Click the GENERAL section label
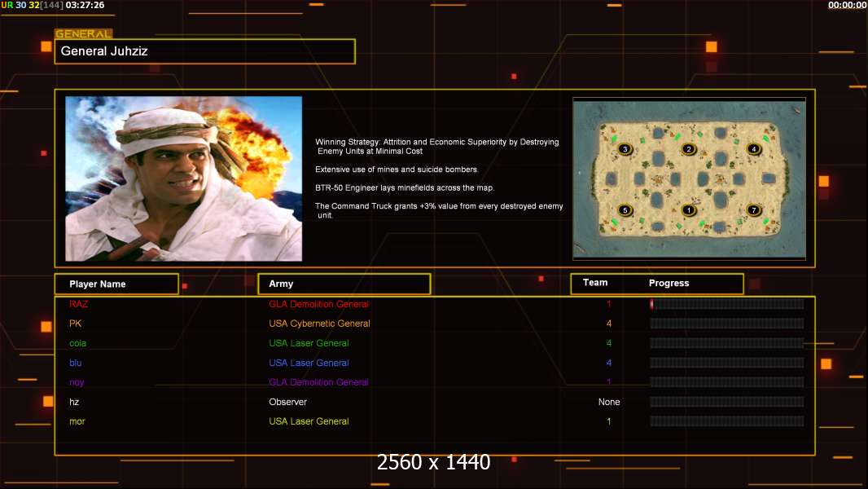This screenshot has width=868, height=489. click(84, 33)
